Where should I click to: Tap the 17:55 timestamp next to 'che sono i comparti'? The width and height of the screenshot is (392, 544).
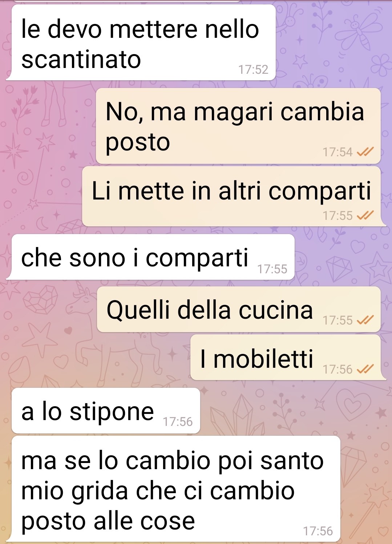coord(272,269)
